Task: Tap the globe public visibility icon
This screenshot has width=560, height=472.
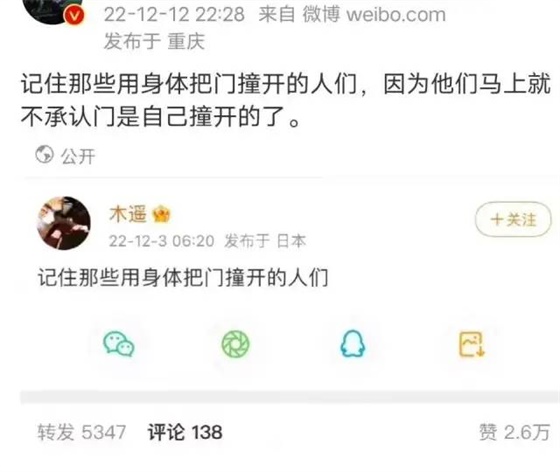Action: coord(45,155)
